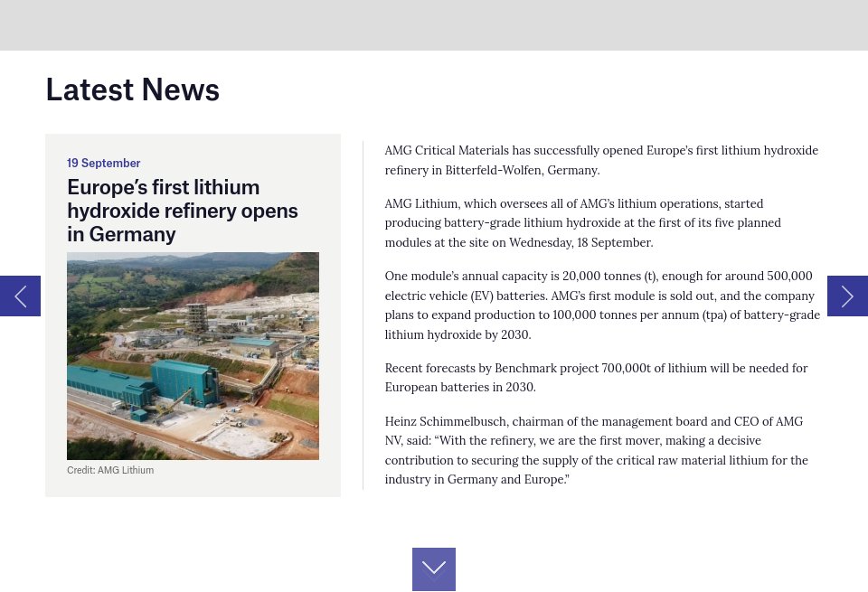The height and width of the screenshot is (592, 868).
Task: Select the article card on the left
Action: click(x=193, y=315)
